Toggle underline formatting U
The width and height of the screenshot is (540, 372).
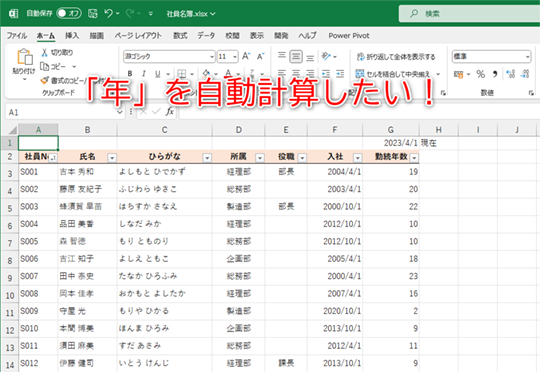coord(158,73)
